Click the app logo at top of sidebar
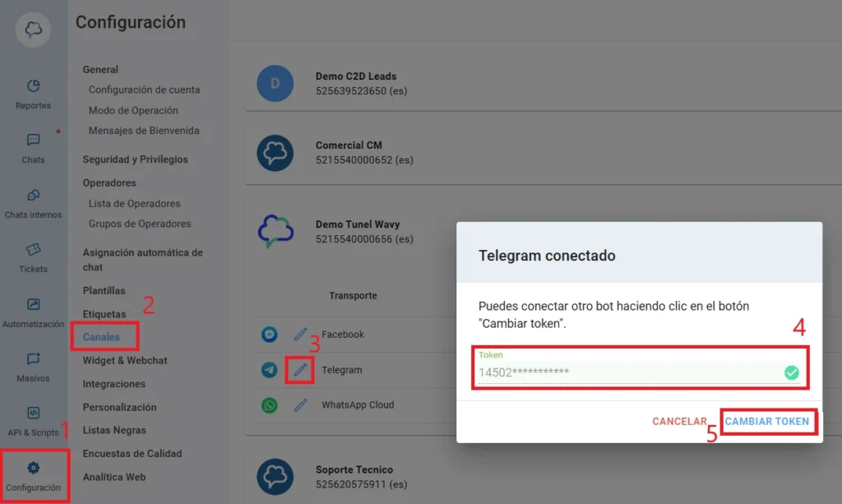842x504 pixels. point(33,29)
